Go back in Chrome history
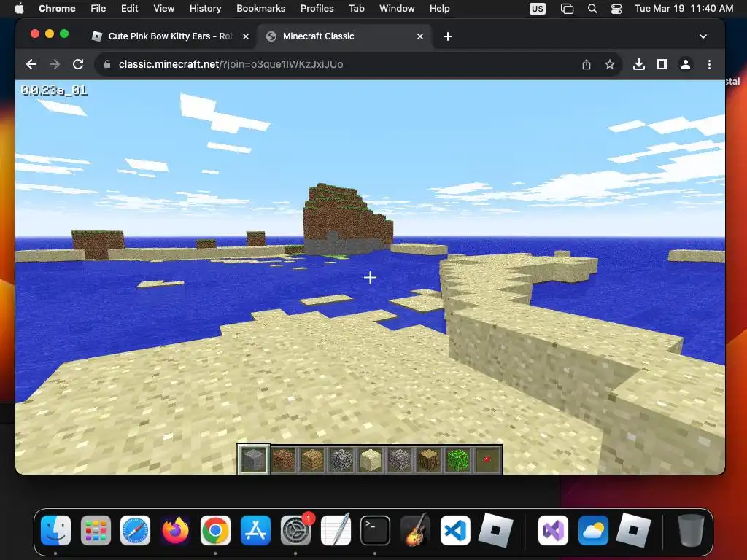Screen dimensions: 747x560 31,64
